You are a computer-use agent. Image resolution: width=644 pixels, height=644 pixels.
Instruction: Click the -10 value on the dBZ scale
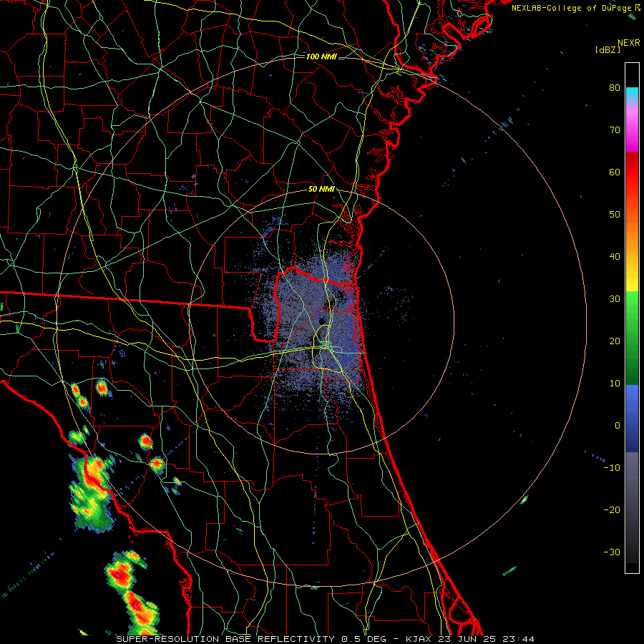(x=612, y=468)
